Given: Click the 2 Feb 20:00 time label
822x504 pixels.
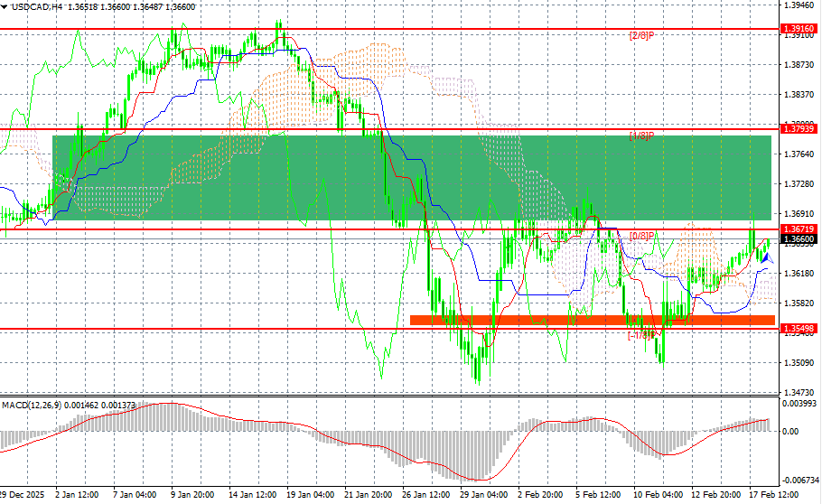Looking at the screenshot, I should pos(540,495).
